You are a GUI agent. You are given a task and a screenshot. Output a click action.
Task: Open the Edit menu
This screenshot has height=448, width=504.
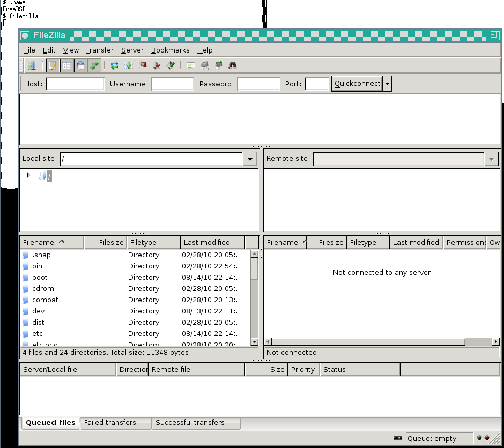click(49, 50)
